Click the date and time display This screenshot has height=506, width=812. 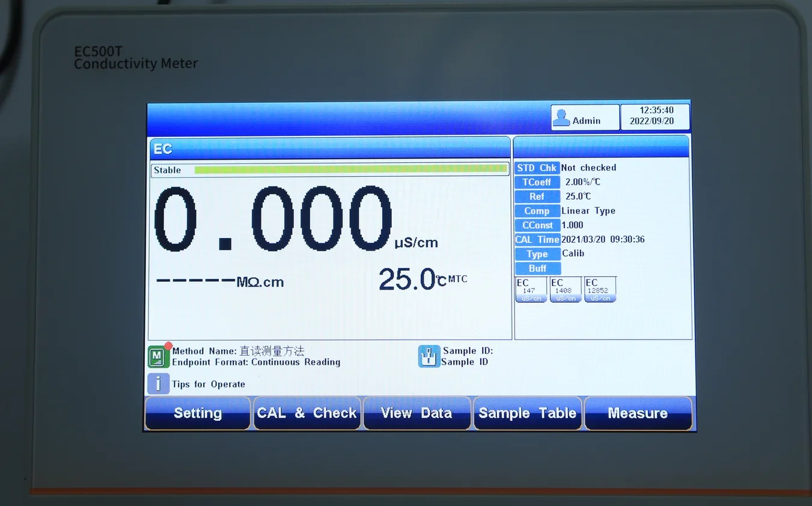tap(655, 116)
